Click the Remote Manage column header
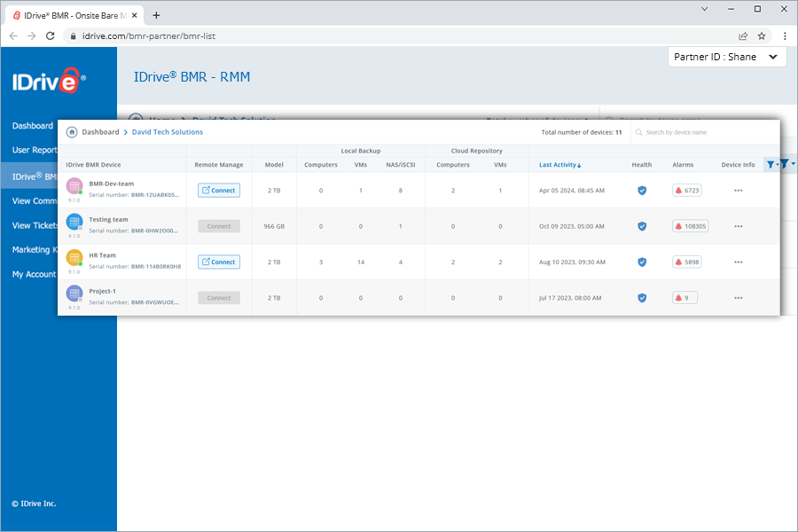The image size is (798, 532). [219, 165]
